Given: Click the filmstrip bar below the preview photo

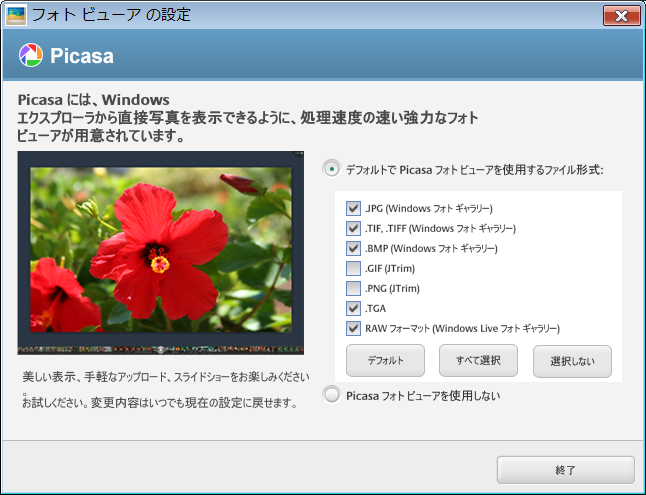Looking at the screenshot, I should 161,350.
